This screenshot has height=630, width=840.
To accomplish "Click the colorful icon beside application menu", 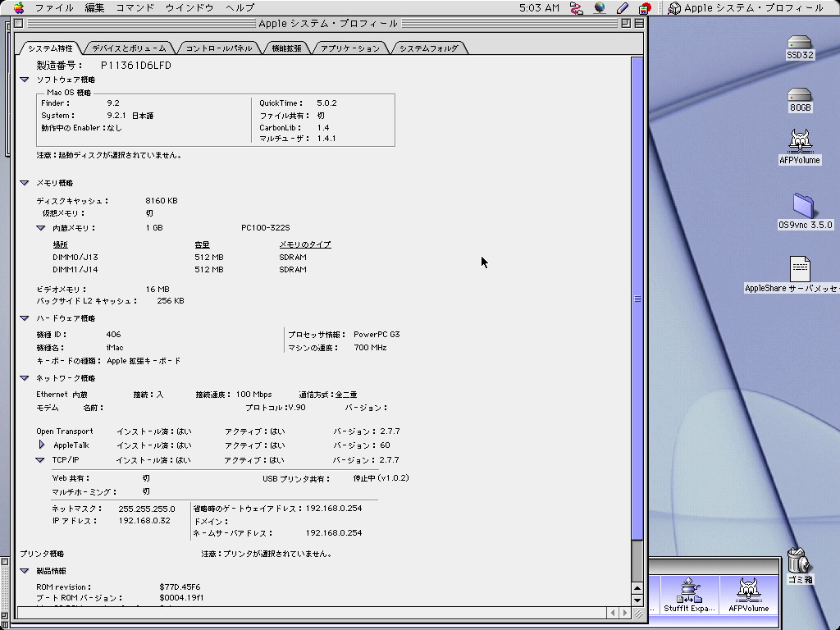I will point(645,8).
